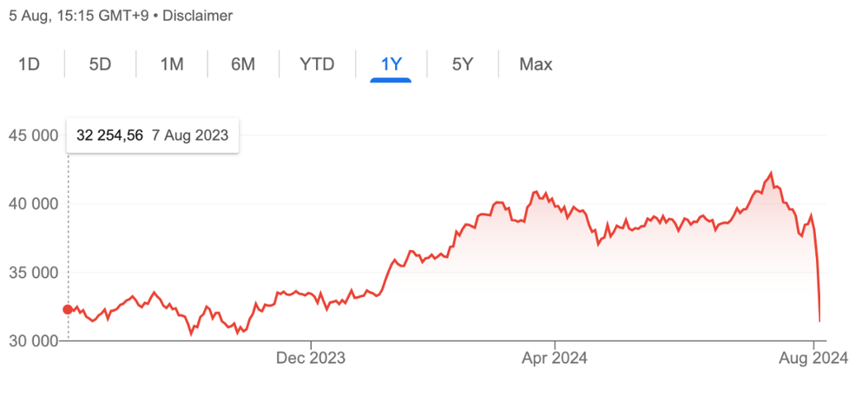
Task: Open the Disclaimer link
Action: tap(197, 16)
